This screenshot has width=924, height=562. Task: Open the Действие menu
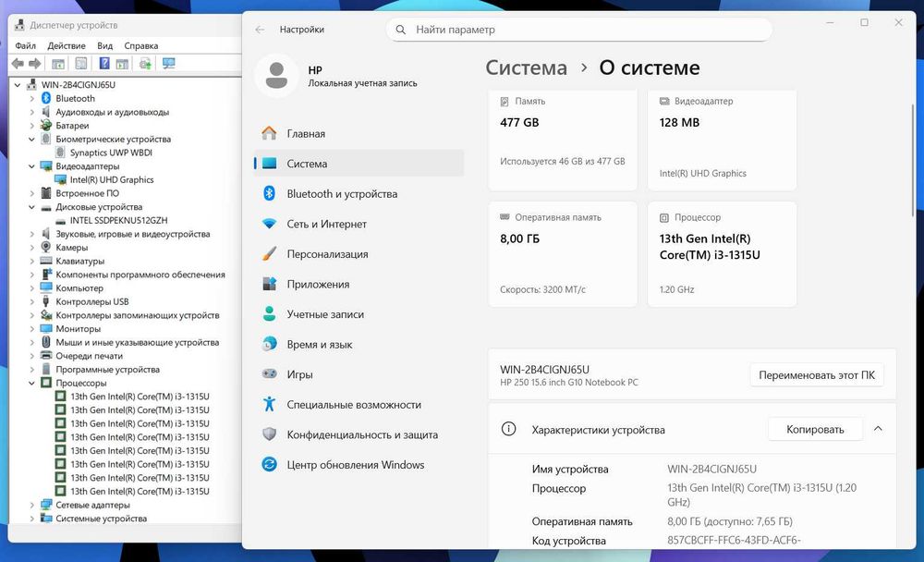(x=67, y=45)
